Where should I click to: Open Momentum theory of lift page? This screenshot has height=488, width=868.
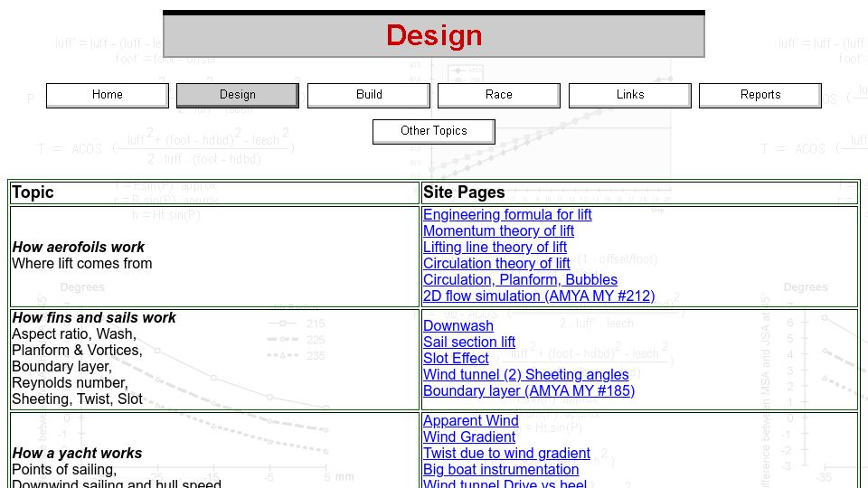tap(498, 230)
